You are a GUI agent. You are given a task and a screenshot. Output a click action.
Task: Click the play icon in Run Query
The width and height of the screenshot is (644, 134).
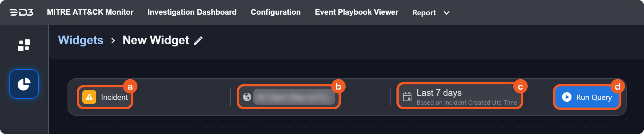tap(566, 97)
